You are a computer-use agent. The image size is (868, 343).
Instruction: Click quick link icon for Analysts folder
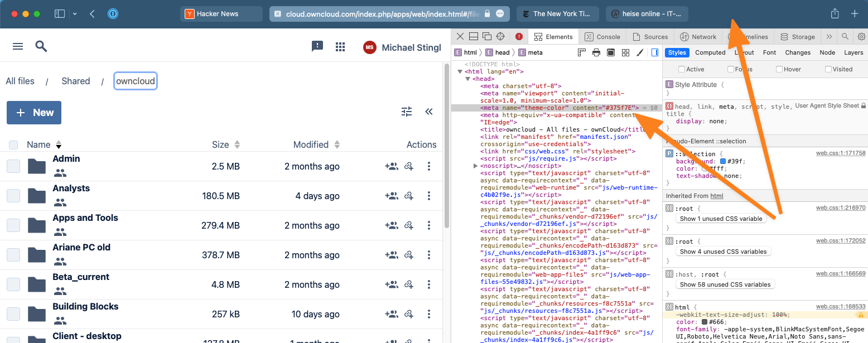[x=409, y=196]
